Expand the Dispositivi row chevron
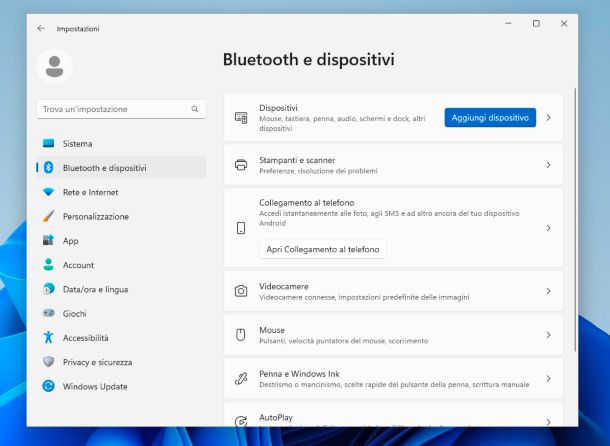This screenshot has height=446, width=610. point(548,118)
